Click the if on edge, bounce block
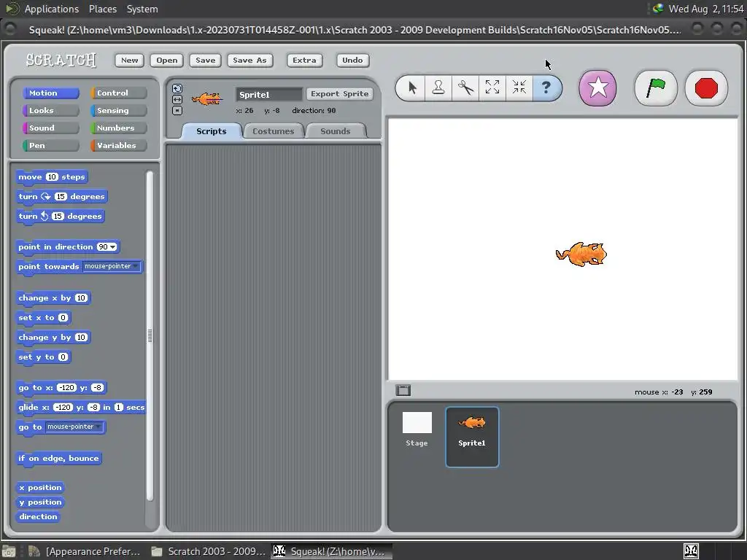747x560 pixels. (58, 458)
